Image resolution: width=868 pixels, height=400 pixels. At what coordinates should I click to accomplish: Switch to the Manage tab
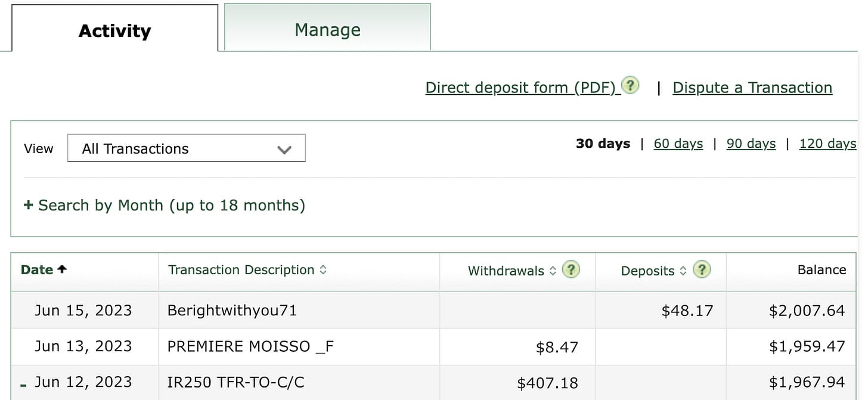click(327, 30)
